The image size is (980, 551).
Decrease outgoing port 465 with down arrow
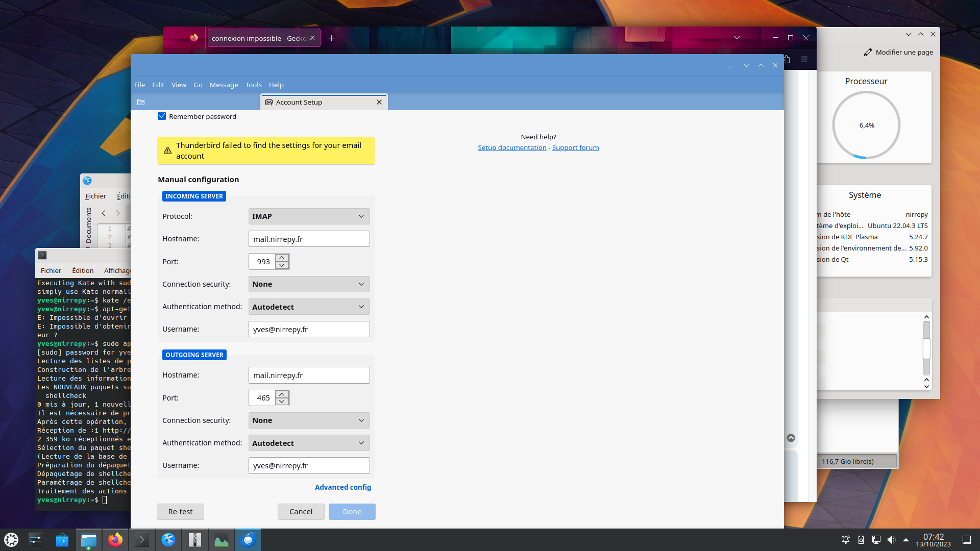point(282,402)
